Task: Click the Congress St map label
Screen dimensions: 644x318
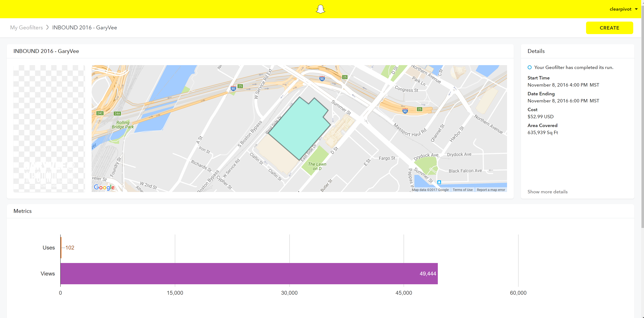Action: tap(406, 89)
